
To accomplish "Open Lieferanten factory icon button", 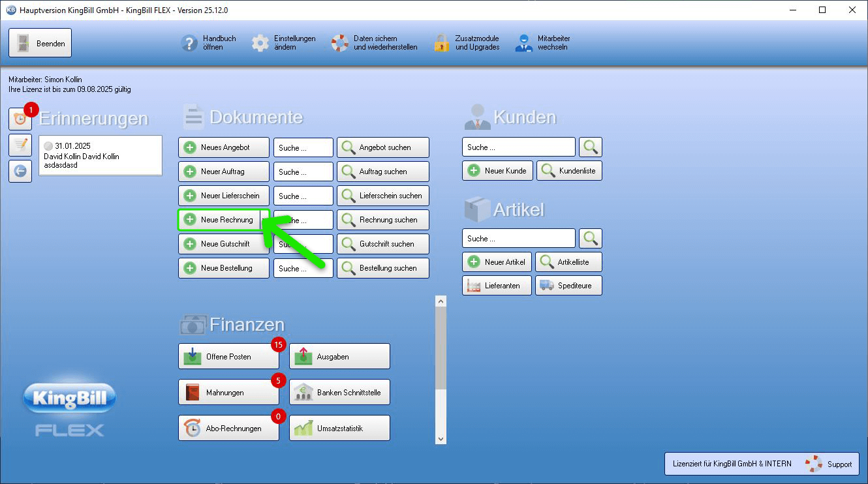I will point(497,286).
